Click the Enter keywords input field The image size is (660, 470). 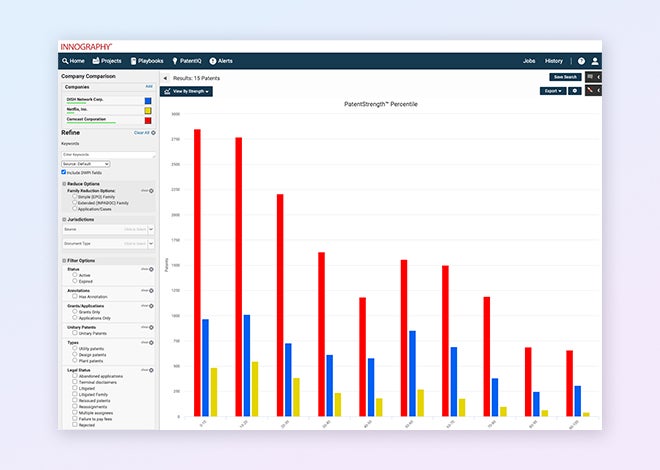point(108,154)
